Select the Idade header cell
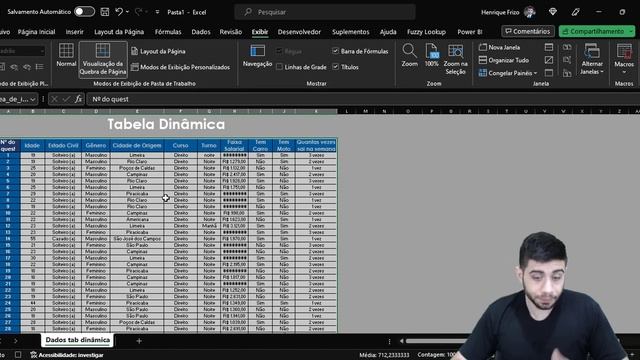This screenshot has width=640, height=360. pos(32,145)
